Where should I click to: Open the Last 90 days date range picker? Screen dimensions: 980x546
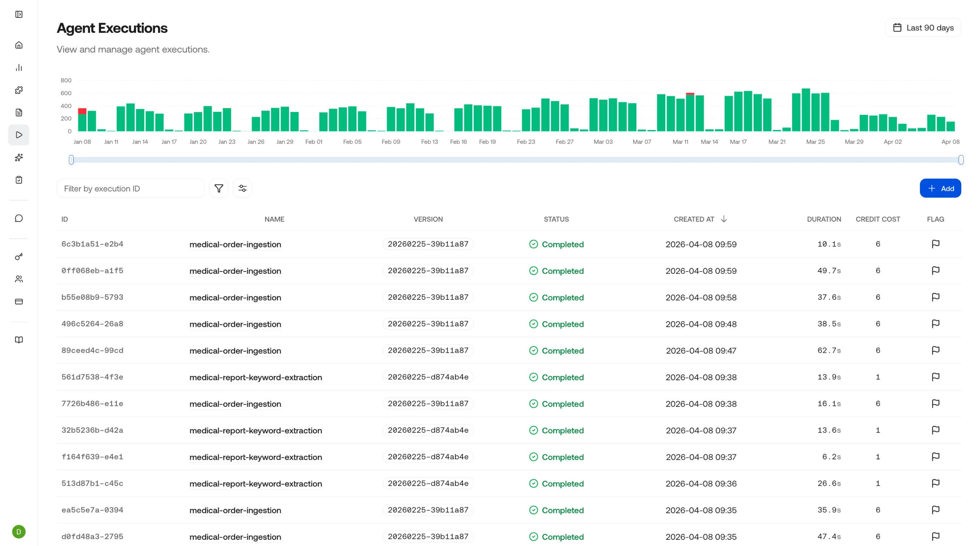click(923, 28)
